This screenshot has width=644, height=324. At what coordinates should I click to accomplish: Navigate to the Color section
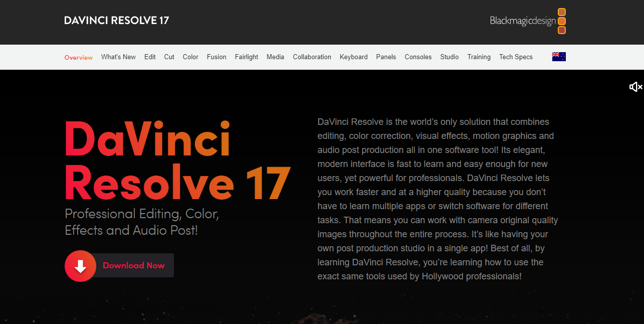point(190,57)
